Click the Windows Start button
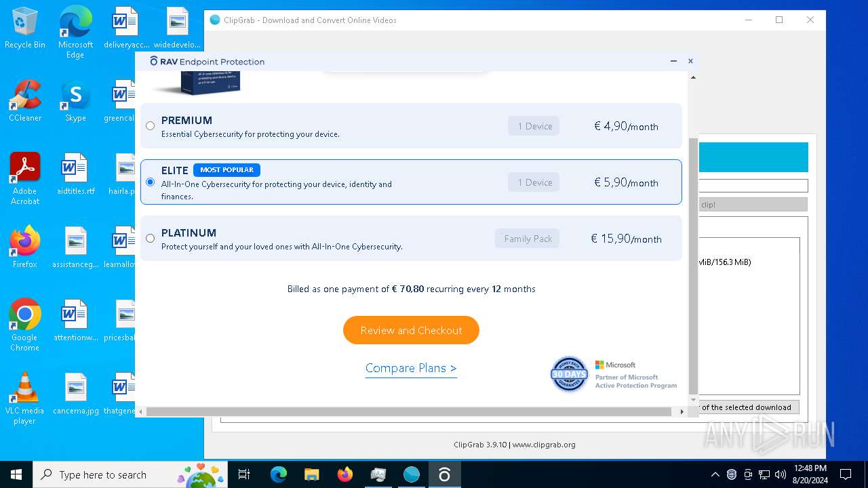868x488 pixels. (16, 474)
